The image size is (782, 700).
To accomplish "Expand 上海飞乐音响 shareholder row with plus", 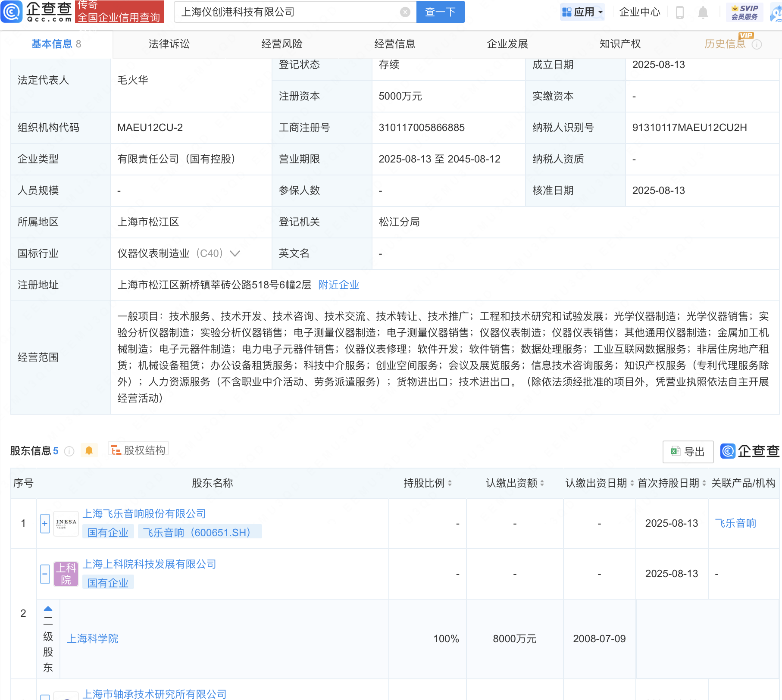I will pos(45,523).
